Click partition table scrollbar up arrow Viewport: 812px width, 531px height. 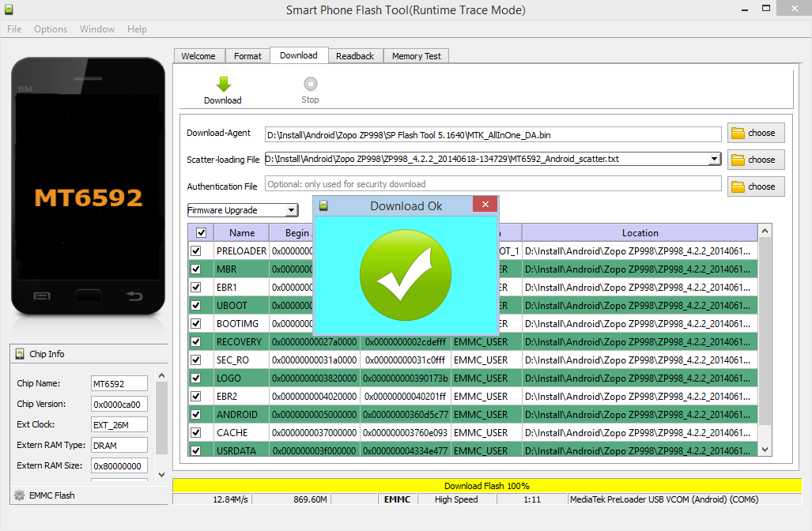click(765, 231)
